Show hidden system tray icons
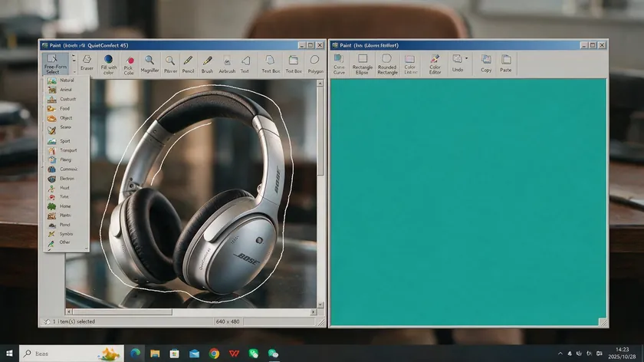Screen dimensions: 644x362 [x=560, y=354]
